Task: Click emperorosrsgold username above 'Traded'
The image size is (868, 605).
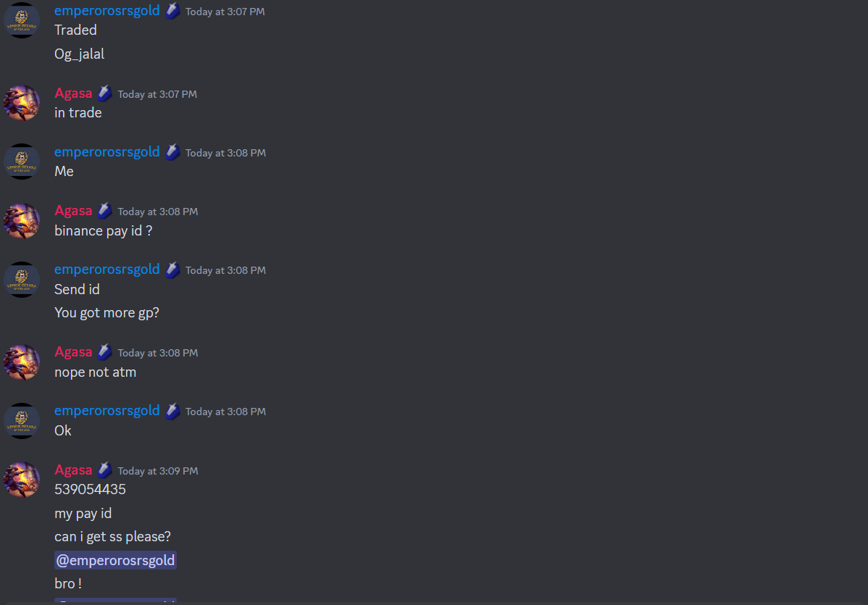Action: click(x=107, y=11)
